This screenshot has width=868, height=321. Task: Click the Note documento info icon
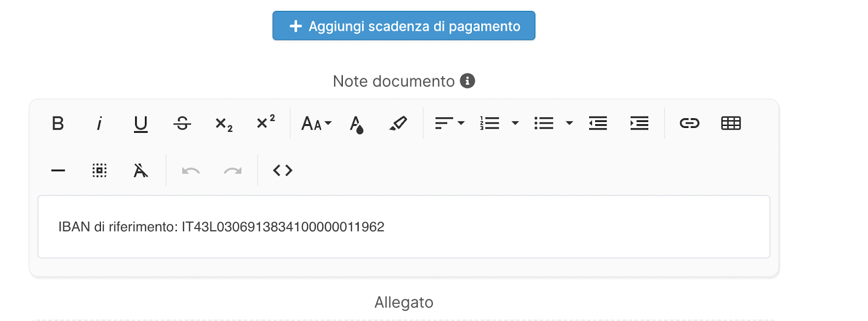(468, 81)
